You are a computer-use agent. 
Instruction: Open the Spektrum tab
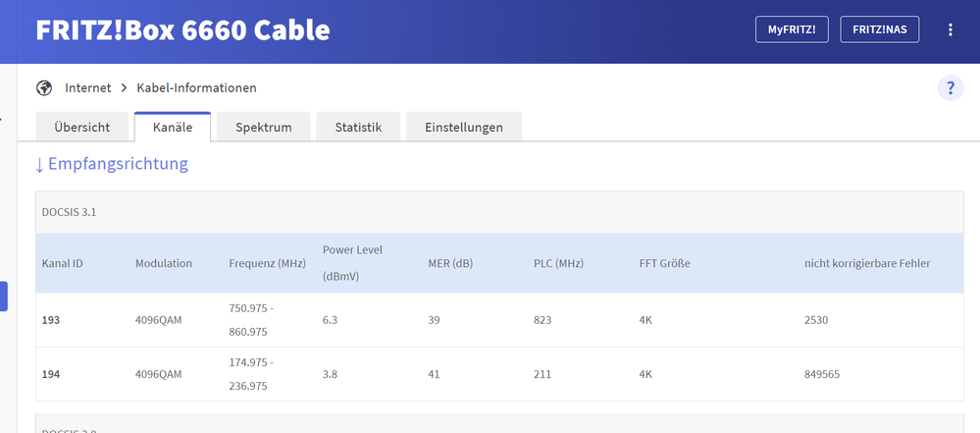pos(263,128)
